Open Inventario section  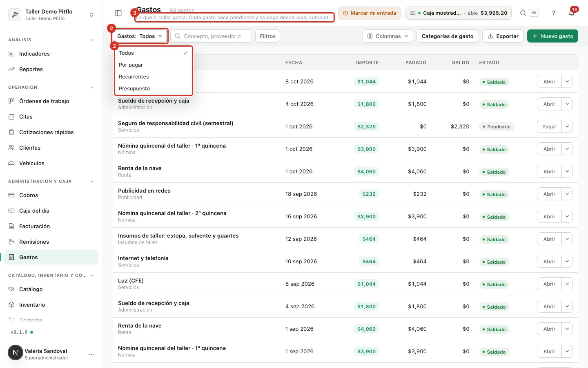pos(51,305)
